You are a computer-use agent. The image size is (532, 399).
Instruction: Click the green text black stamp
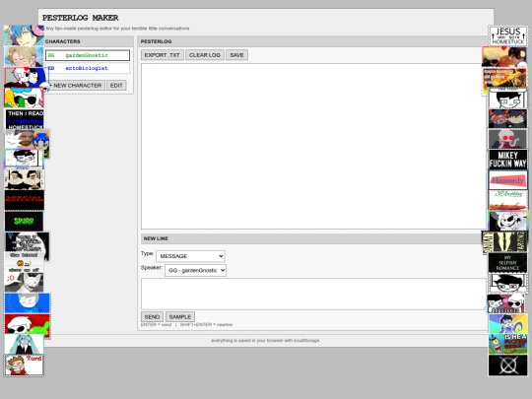[24, 222]
